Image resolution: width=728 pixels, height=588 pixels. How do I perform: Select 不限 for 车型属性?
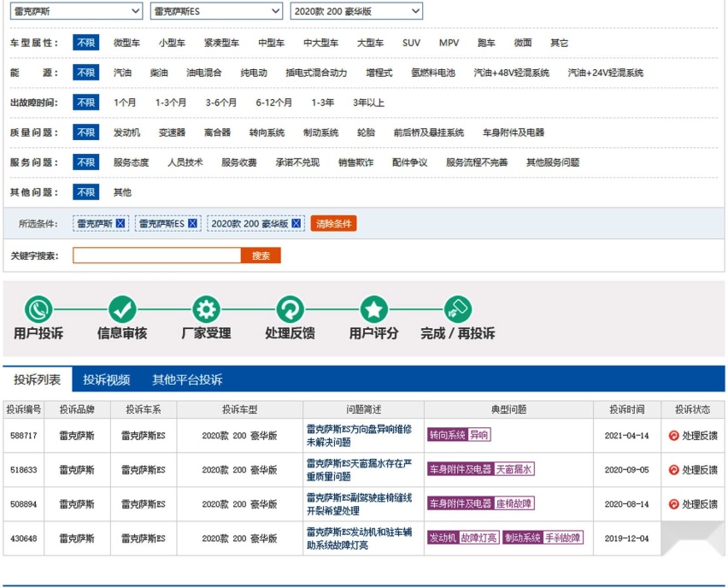click(x=86, y=43)
